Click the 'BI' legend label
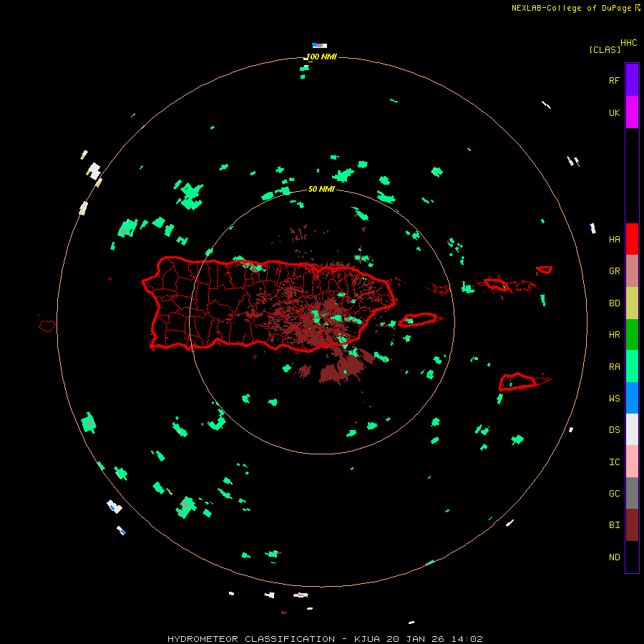This screenshot has width=644, height=644. [x=614, y=525]
